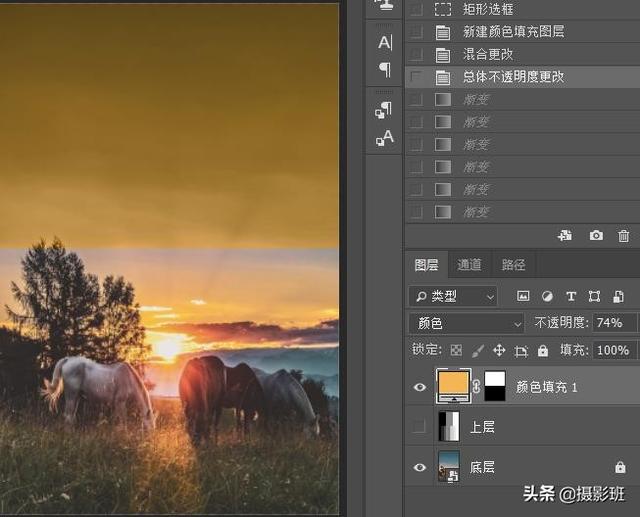The width and height of the screenshot is (640, 517).
Task: Prevent auto-nesting into artboards icon
Action: pyautogui.click(x=521, y=351)
